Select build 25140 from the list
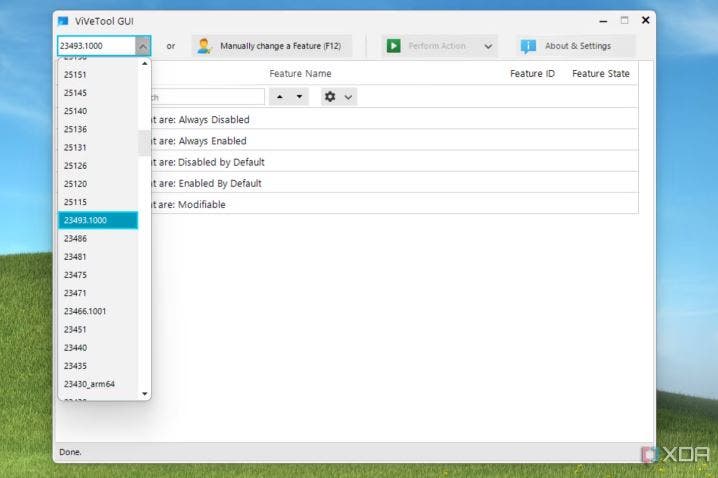718x478 pixels. (x=98, y=111)
